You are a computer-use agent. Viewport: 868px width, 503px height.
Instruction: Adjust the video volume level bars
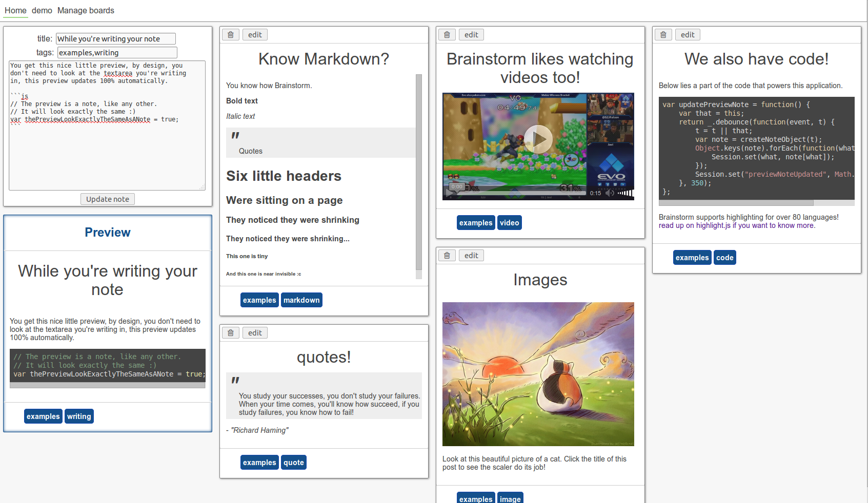tap(625, 193)
